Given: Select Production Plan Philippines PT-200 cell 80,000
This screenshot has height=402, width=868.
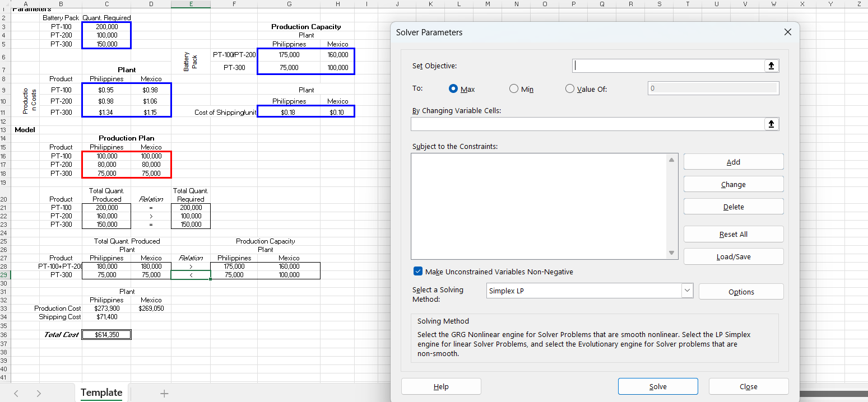Looking at the screenshot, I should click(x=106, y=165).
